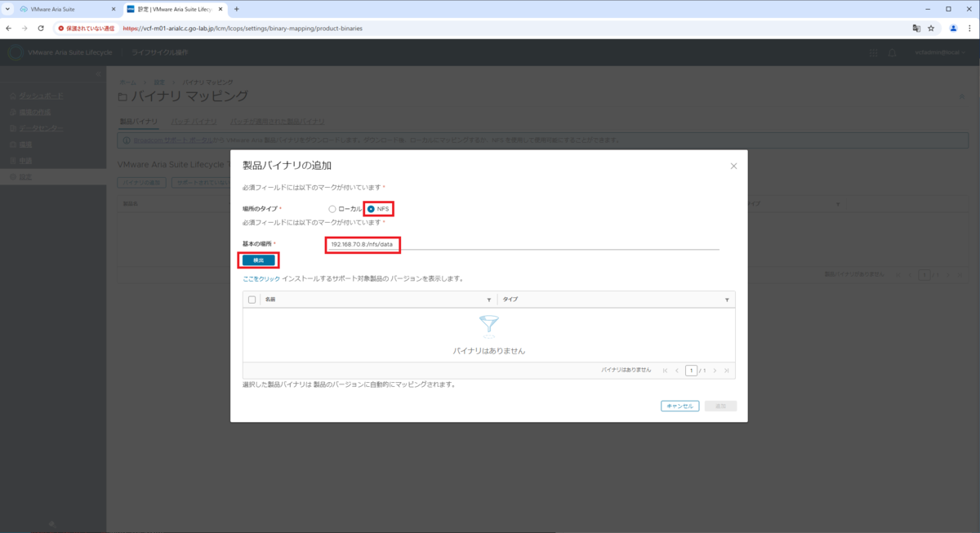Open a new browser tab with plus icon
Image resolution: width=980 pixels, height=533 pixels.
(237, 9)
